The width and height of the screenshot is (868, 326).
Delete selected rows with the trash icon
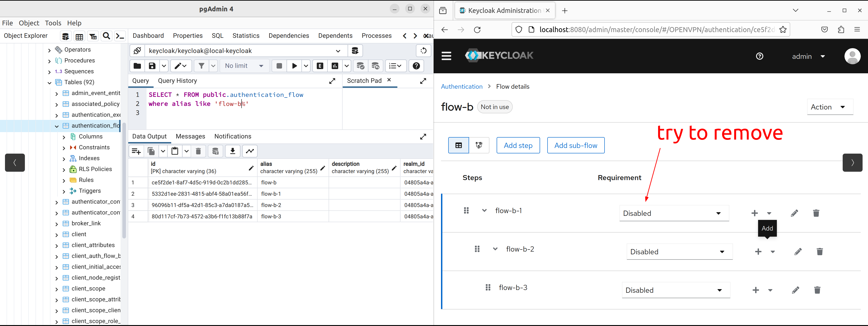pos(199,151)
